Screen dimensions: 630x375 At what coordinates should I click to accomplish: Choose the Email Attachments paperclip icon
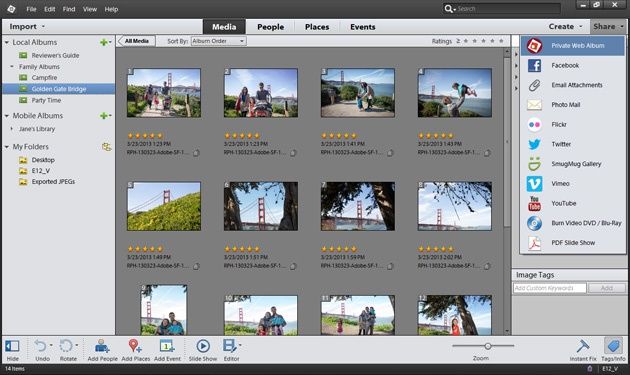[534, 85]
